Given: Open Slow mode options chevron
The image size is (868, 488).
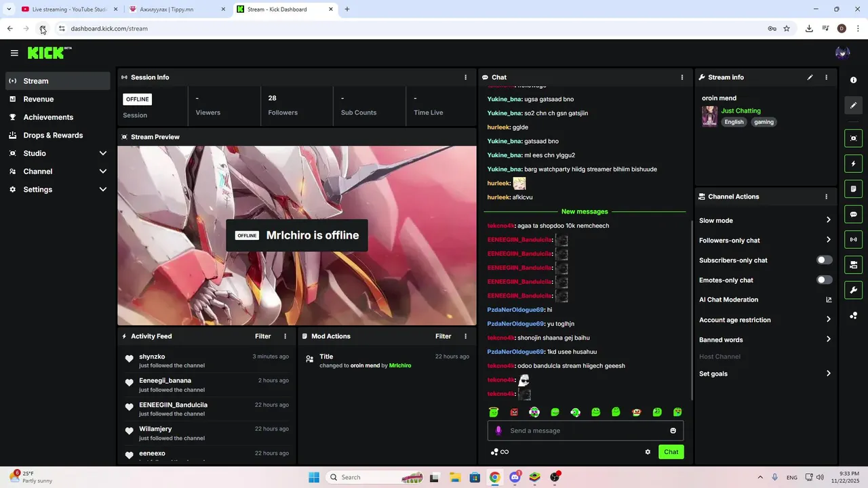Looking at the screenshot, I should click(x=828, y=220).
